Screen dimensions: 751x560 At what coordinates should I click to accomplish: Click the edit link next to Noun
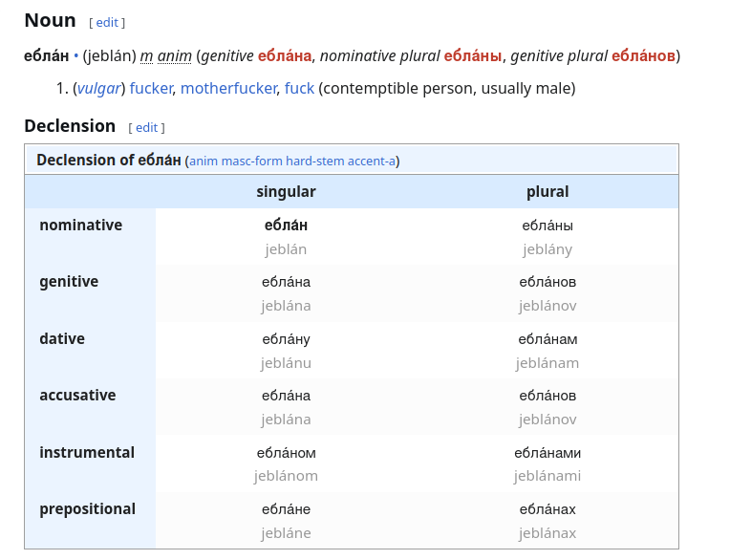click(x=107, y=23)
